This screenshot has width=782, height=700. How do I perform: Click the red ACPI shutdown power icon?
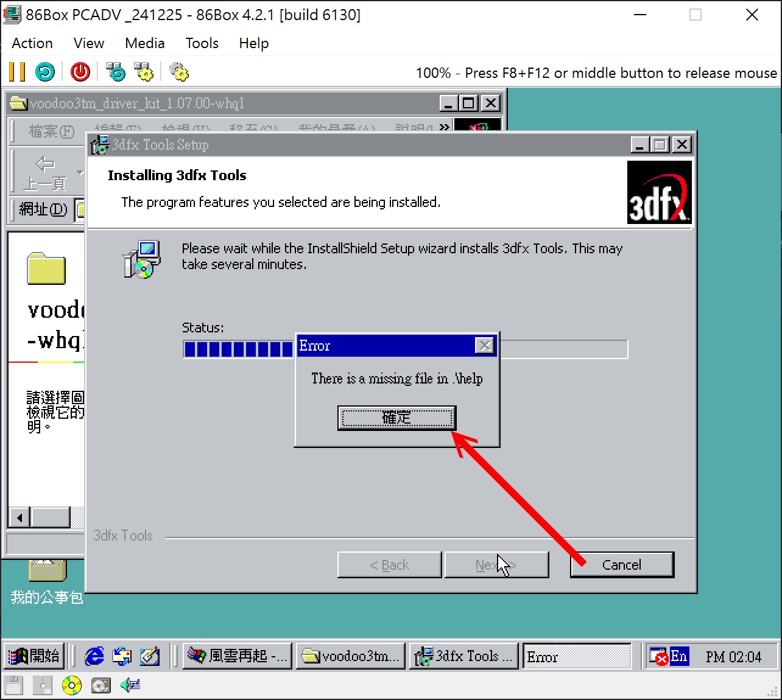pos(80,72)
